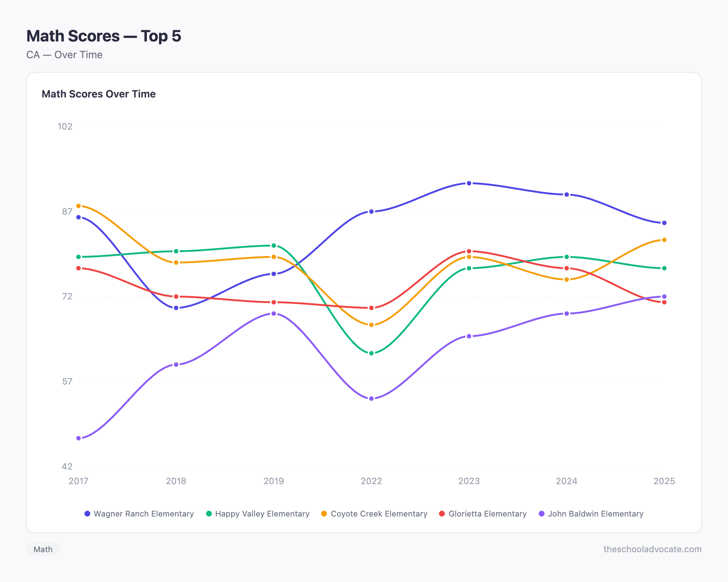
Task: Click the Math Scores Over Time chart title
Action: [x=99, y=94]
